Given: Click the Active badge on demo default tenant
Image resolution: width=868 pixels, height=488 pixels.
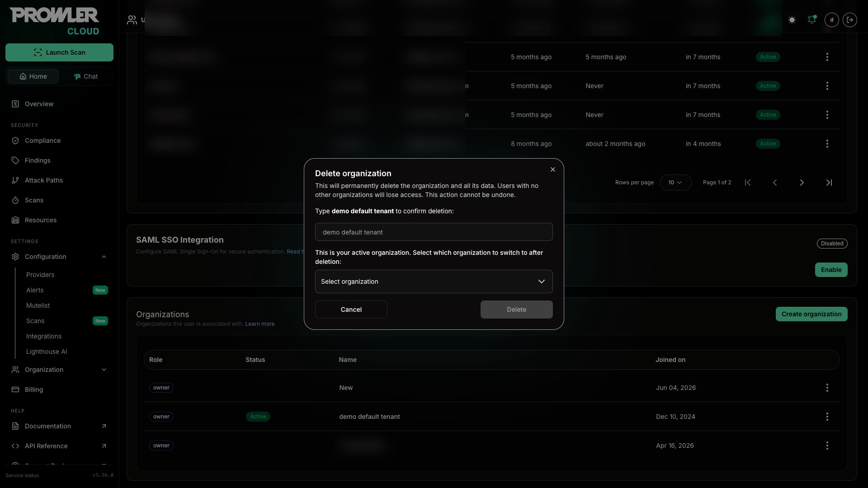Looking at the screenshot, I should [258, 417].
